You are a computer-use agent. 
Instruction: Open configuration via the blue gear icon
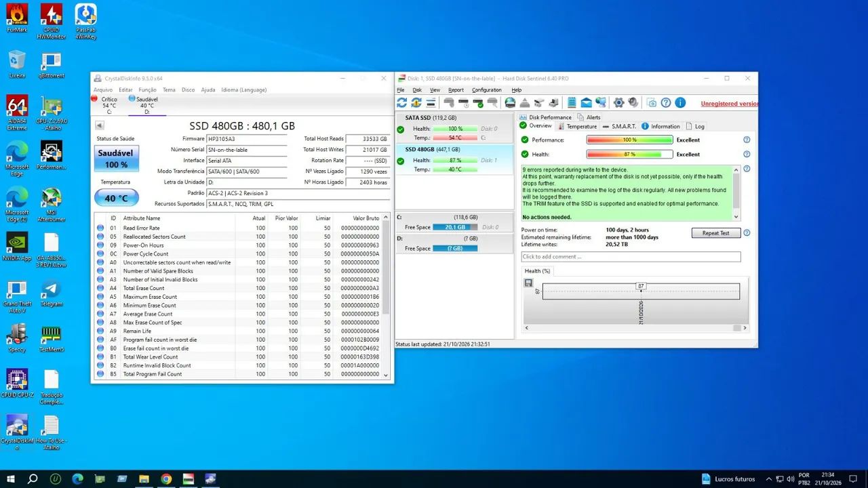pyautogui.click(x=618, y=102)
